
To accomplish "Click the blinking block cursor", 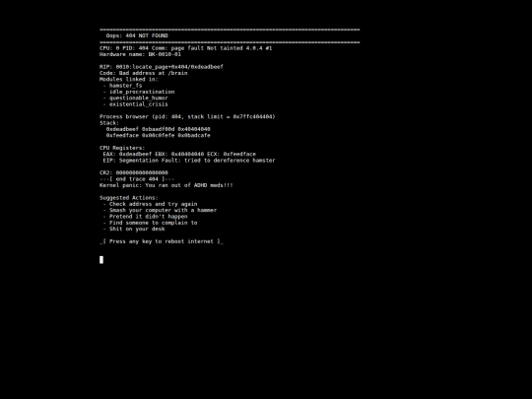I will 101,259.
